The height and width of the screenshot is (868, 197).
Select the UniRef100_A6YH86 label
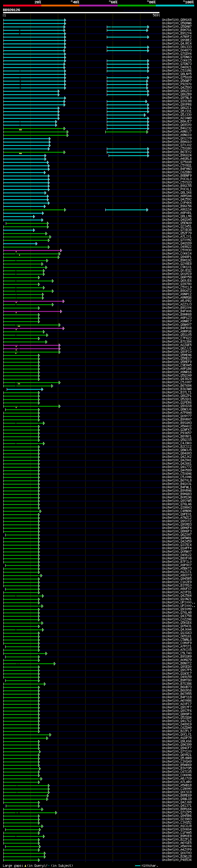[x=177, y=701]
